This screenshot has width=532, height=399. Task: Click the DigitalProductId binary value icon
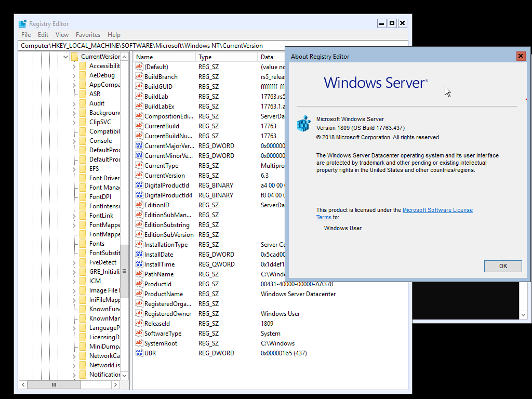click(139, 185)
